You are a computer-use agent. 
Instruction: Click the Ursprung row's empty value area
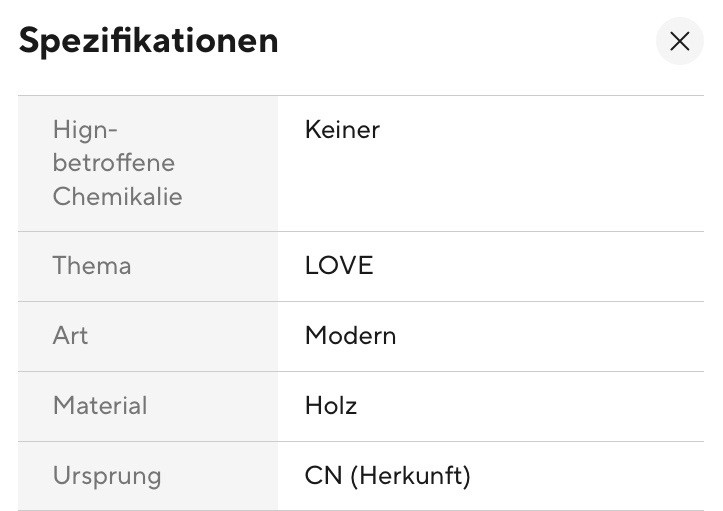[x=587, y=476]
